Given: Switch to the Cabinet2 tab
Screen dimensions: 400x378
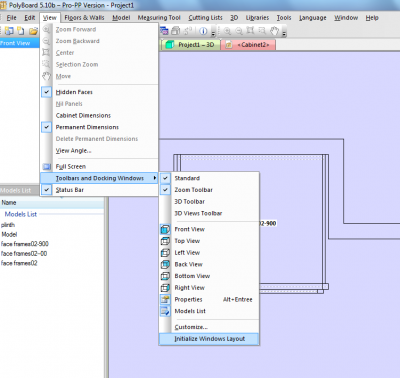Looking at the screenshot, I should pyautogui.click(x=248, y=45).
